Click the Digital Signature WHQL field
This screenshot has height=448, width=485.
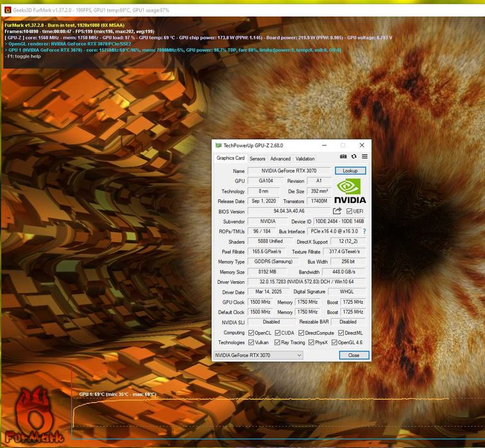click(x=346, y=292)
